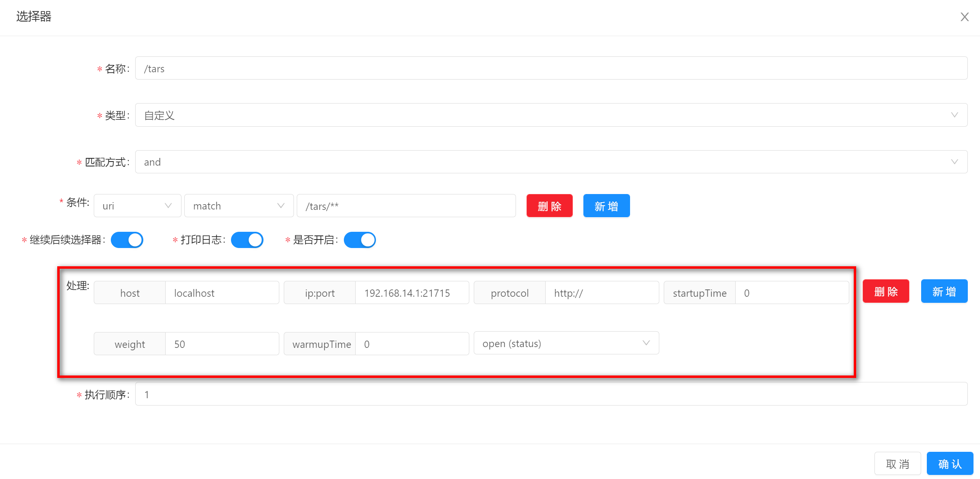Image resolution: width=980 pixels, height=479 pixels.
Task: Click the ip:port field 192.168.14.1:21715
Action: tap(412, 293)
